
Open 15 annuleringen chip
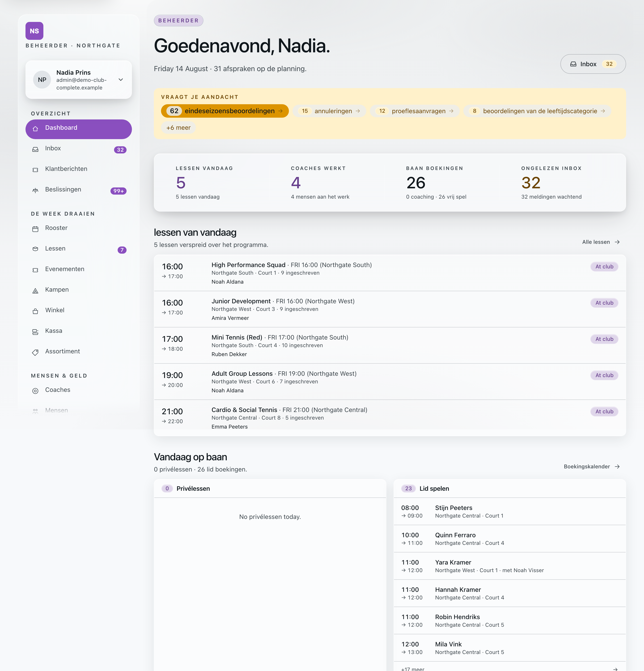tap(329, 111)
